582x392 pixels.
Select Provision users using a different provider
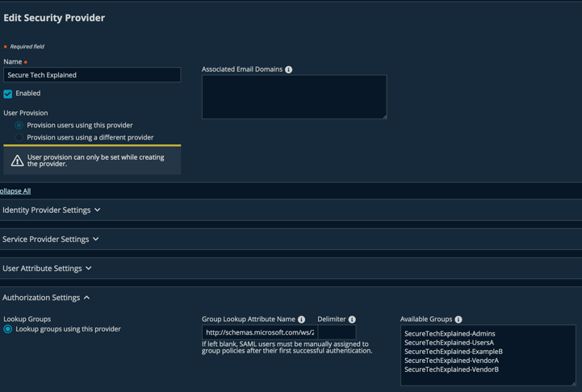[19, 138]
